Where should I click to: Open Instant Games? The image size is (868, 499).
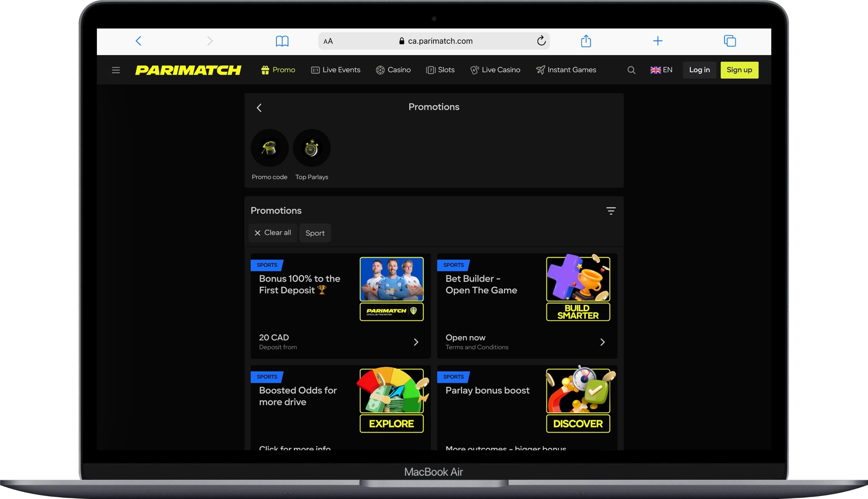click(566, 70)
